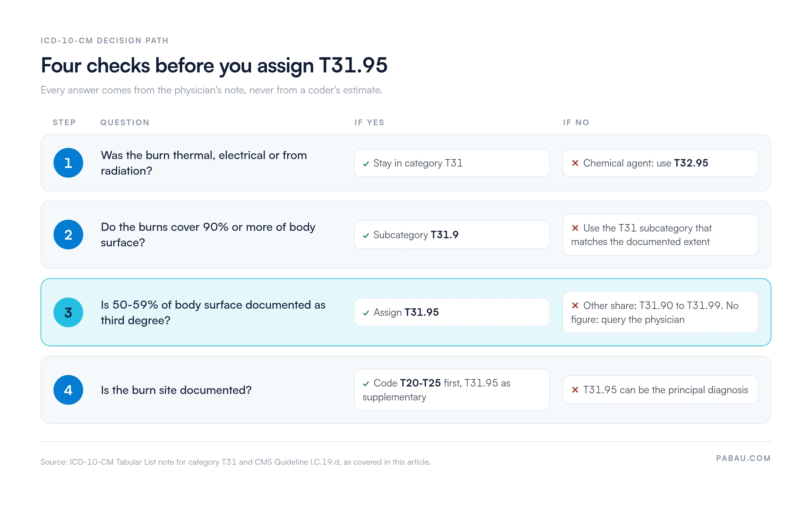The height and width of the screenshot is (507, 812).
Task: Click the question about thermal, electrical or radiation
Action: 204,163
